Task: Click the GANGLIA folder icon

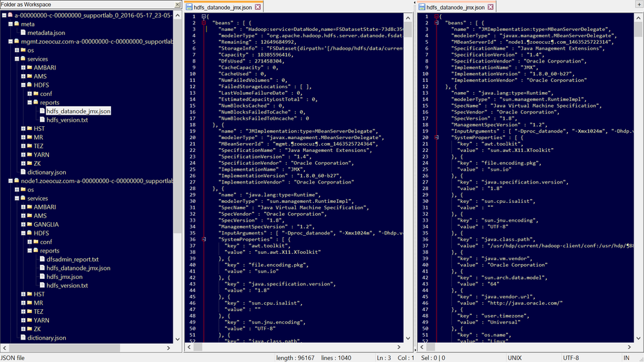Action: (x=30, y=224)
